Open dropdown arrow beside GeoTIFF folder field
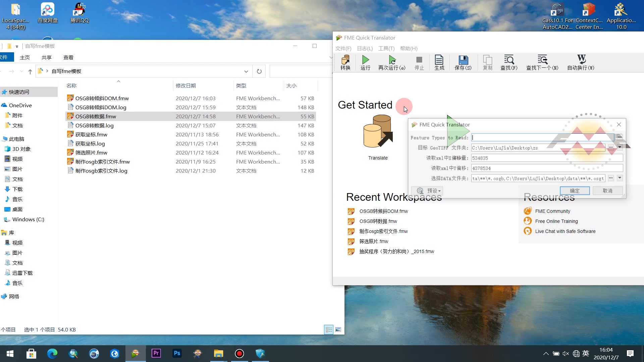The height and width of the screenshot is (362, 644). point(620,147)
